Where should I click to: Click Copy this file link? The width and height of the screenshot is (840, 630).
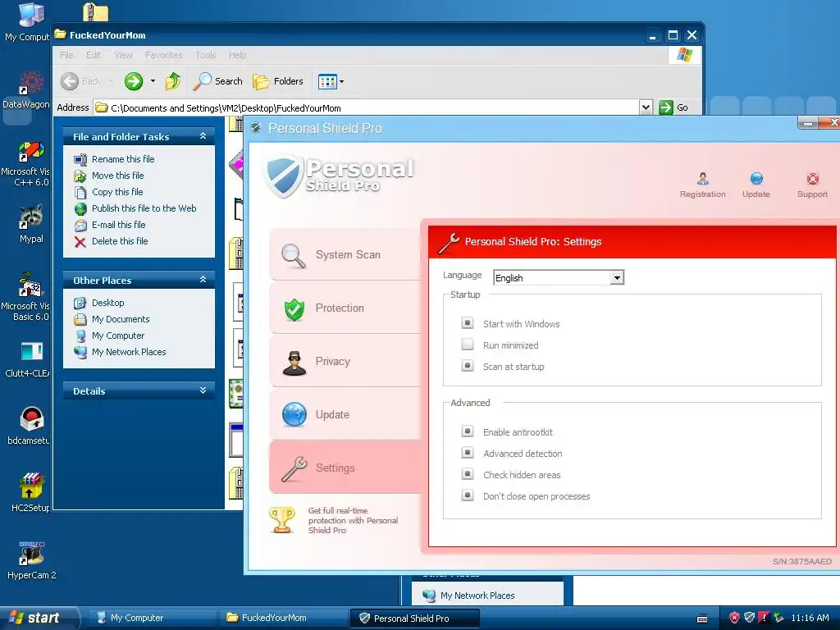pyautogui.click(x=117, y=192)
